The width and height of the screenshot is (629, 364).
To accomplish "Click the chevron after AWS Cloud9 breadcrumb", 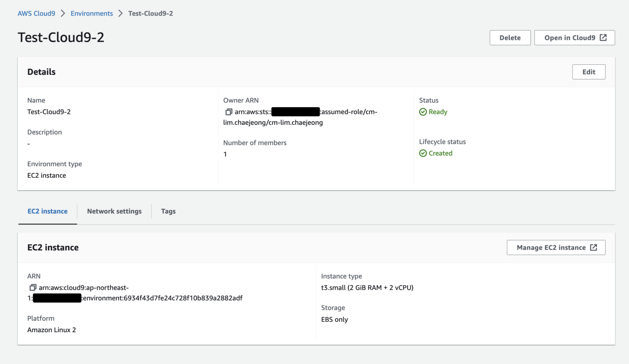I will click(63, 13).
